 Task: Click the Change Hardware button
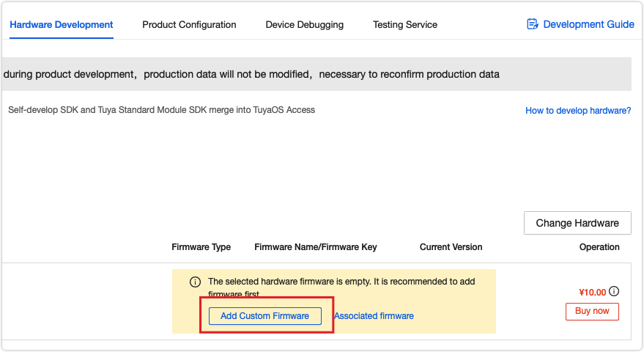[577, 223]
